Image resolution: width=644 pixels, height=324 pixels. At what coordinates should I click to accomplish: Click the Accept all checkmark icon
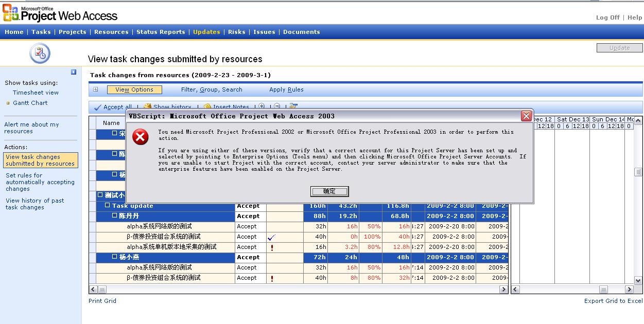pos(98,107)
